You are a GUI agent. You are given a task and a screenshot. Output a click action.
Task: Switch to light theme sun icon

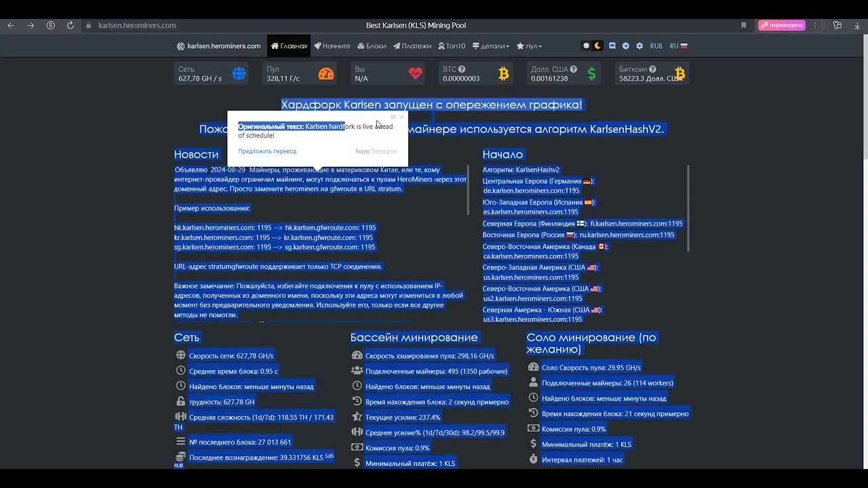click(587, 46)
